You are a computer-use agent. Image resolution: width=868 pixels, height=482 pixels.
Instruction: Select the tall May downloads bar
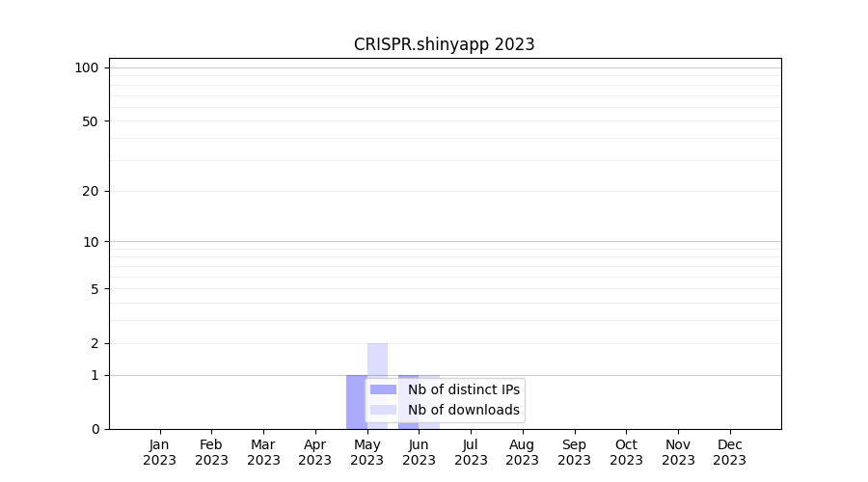(378, 359)
